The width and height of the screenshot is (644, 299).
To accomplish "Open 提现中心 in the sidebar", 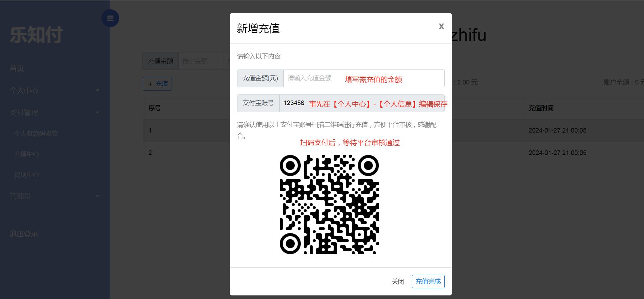I will (x=27, y=175).
